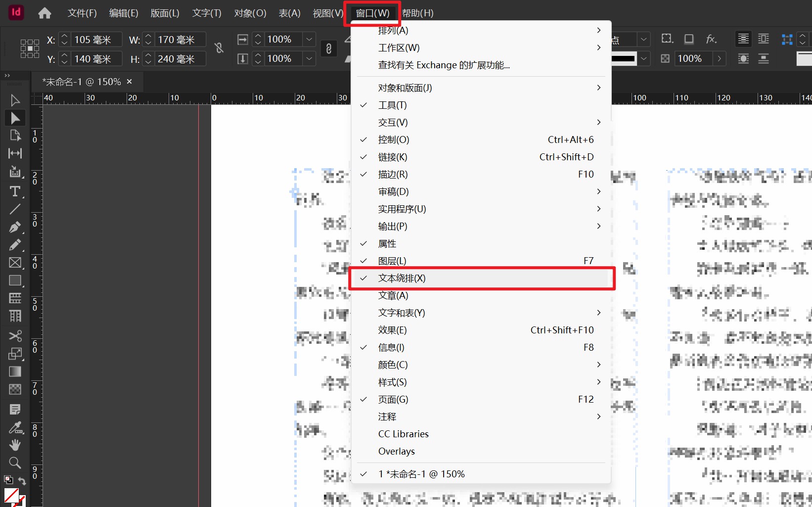Click the Eyedropper tool
Screen dimensions: 812x507
pos(15,427)
